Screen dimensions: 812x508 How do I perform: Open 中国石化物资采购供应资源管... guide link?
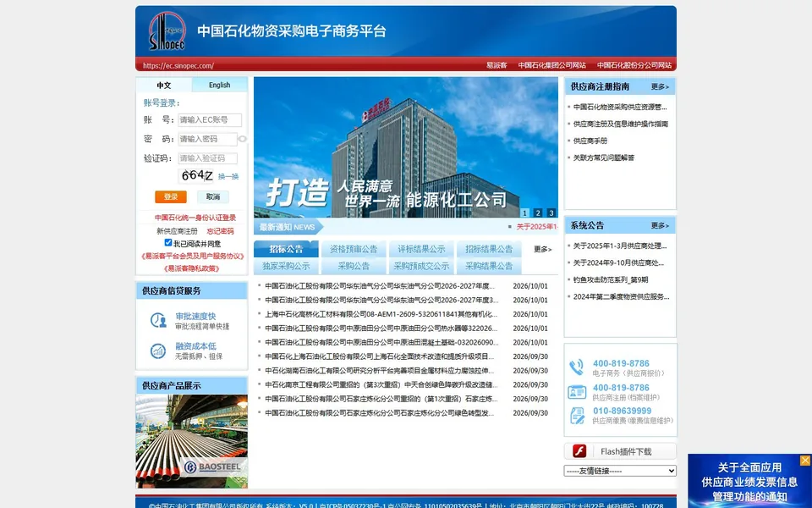pos(620,108)
